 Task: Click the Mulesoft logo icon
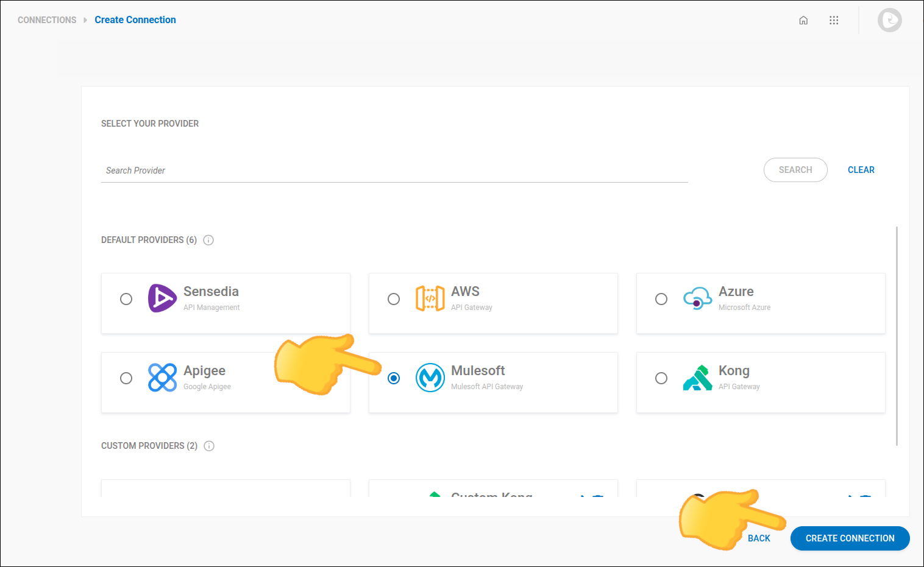pos(430,378)
